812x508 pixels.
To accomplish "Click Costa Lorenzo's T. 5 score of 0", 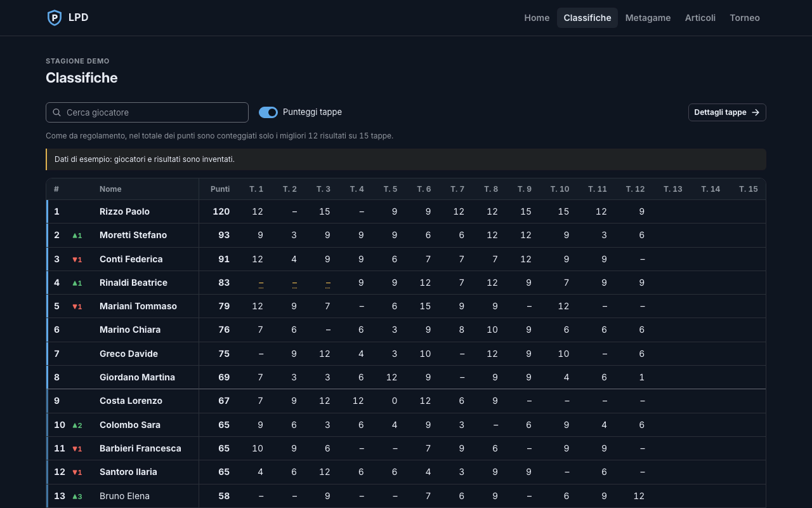I will click(395, 401).
